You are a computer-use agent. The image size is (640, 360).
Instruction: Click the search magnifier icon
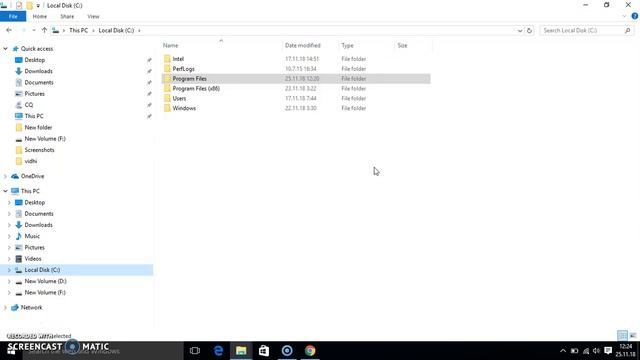pyautogui.click(x=628, y=31)
